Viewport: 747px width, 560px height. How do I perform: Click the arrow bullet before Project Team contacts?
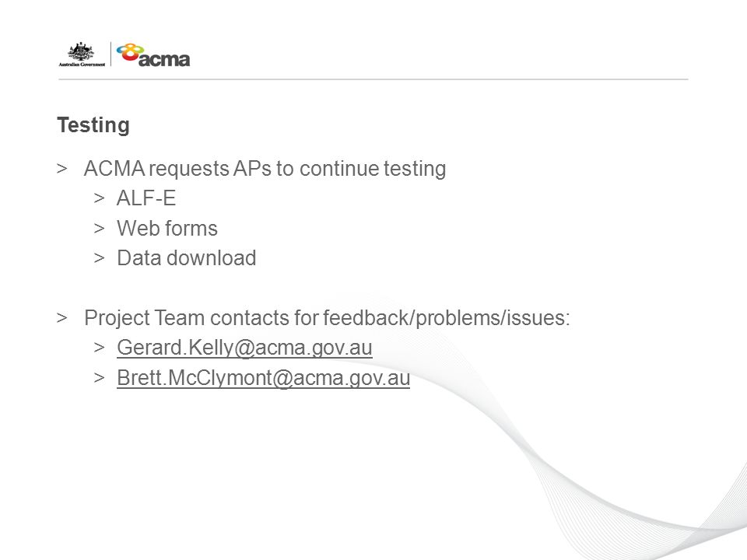pyautogui.click(x=62, y=317)
